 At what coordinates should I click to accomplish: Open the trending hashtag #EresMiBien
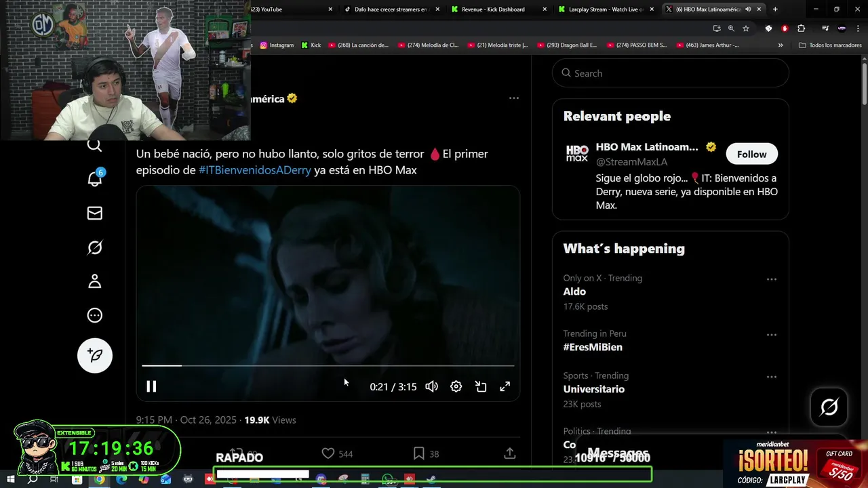click(x=593, y=347)
